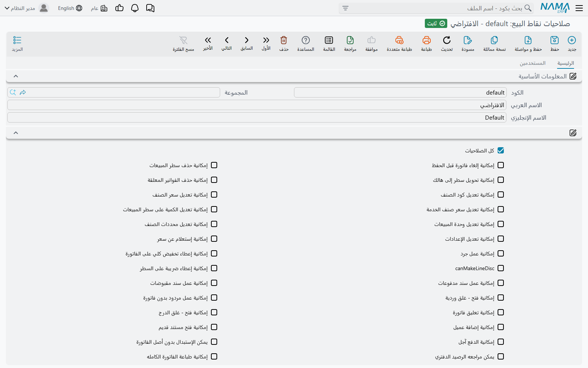588x368 pixels.
Task: Open the chat messages icon
Action: [150, 8]
